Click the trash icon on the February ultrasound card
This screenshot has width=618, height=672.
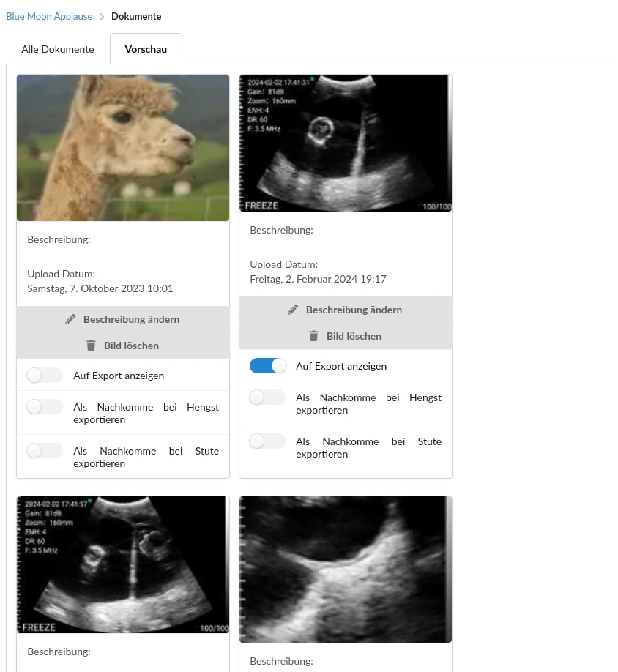(313, 336)
